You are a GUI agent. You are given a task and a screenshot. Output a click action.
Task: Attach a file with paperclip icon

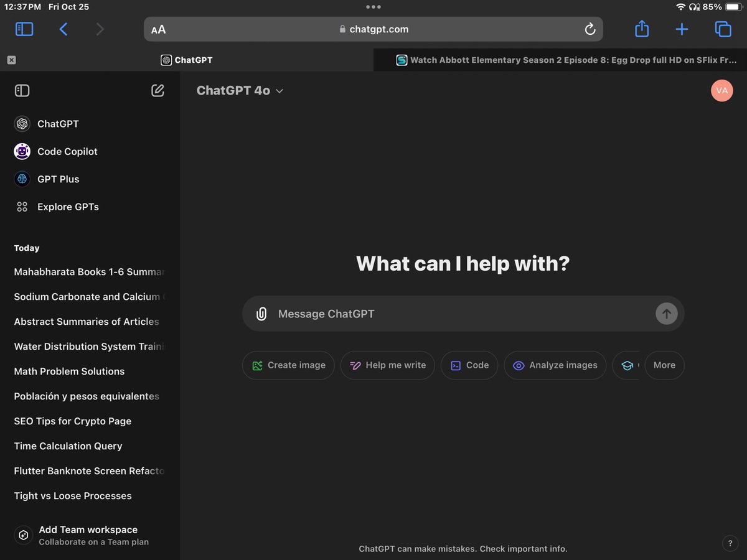tap(261, 314)
